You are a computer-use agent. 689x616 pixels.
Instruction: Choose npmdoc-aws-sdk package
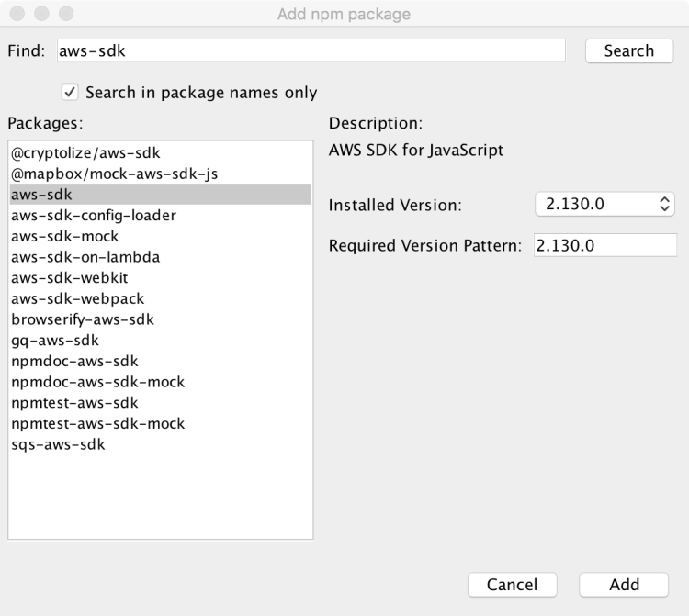[161, 361]
